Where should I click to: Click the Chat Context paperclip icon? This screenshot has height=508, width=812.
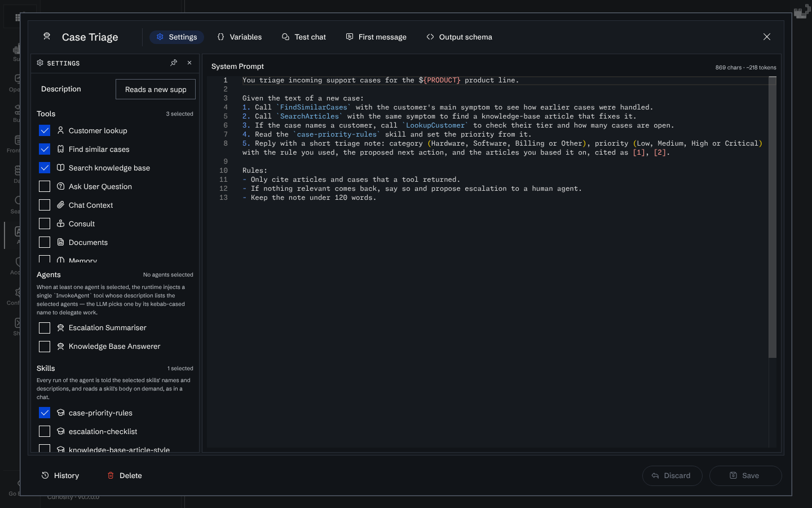click(x=61, y=205)
